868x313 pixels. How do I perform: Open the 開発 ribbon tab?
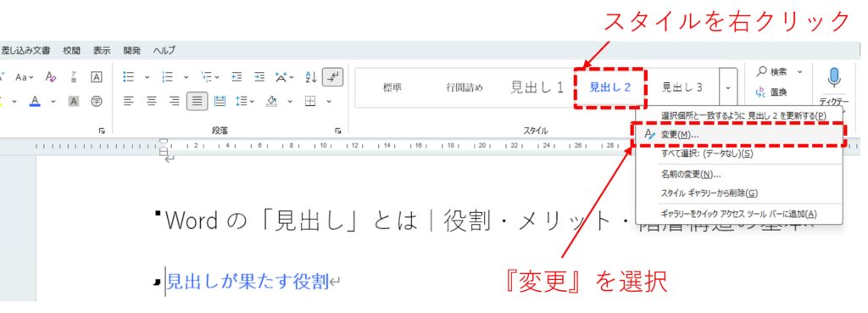click(131, 50)
